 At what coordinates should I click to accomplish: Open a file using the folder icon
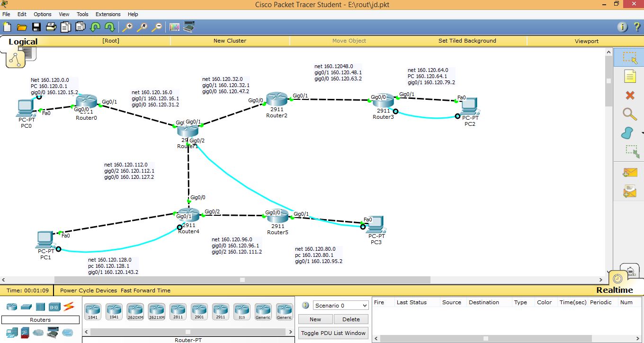(x=22, y=27)
